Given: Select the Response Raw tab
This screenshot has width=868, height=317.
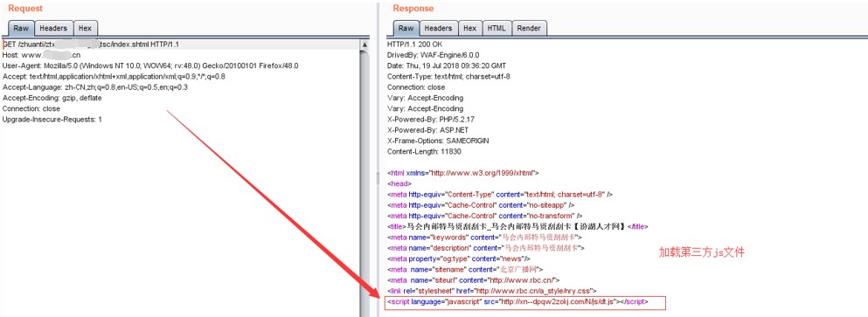Looking at the screenshot, I should click(x=406, y=28).
